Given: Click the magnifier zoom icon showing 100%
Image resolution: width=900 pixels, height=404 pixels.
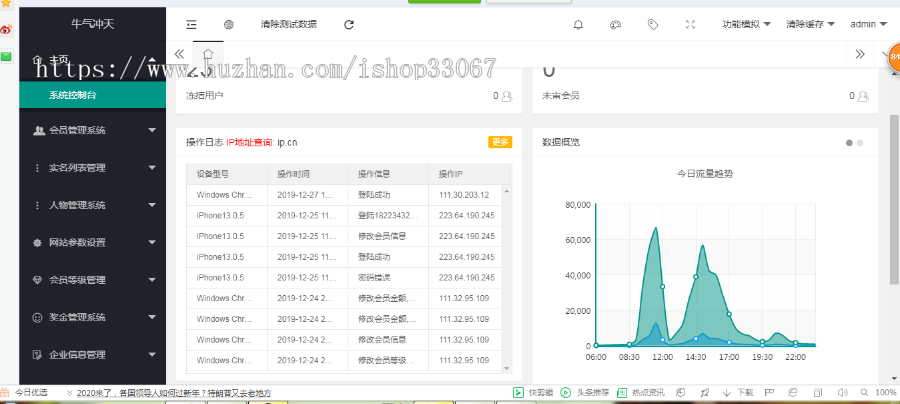Looking at the screenshot, I should pyautogui.click(x=864, y=393).
